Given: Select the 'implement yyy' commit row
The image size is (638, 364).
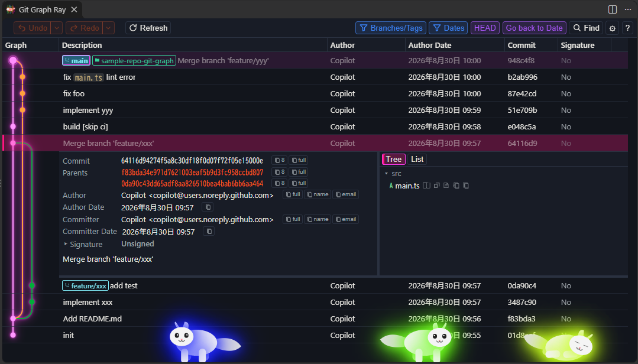Looking at the screenshot, I should tap(315, 110).
